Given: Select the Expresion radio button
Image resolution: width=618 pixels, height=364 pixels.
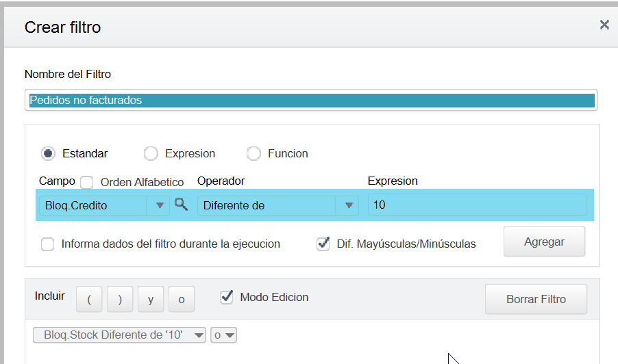Looking at the screenshot, I should (x=151, y=153).
